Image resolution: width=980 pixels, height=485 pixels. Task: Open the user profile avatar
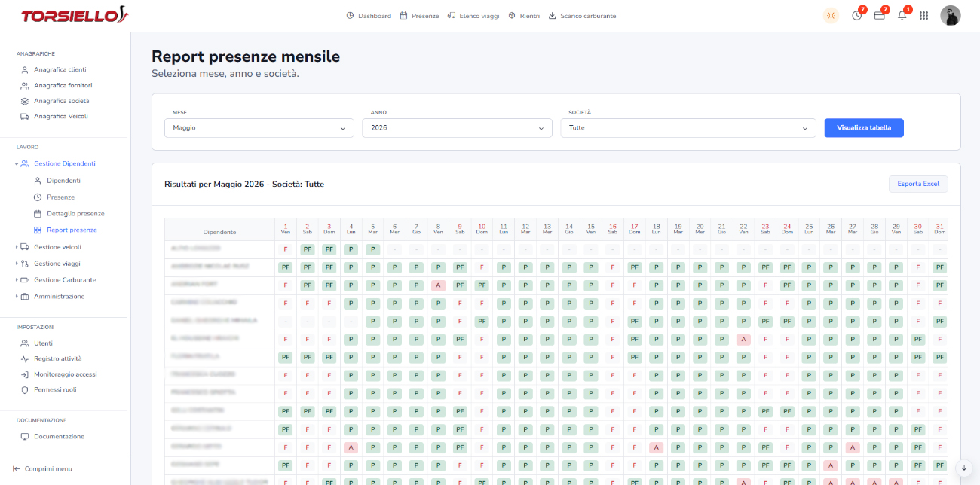click(x=950, y=15)
